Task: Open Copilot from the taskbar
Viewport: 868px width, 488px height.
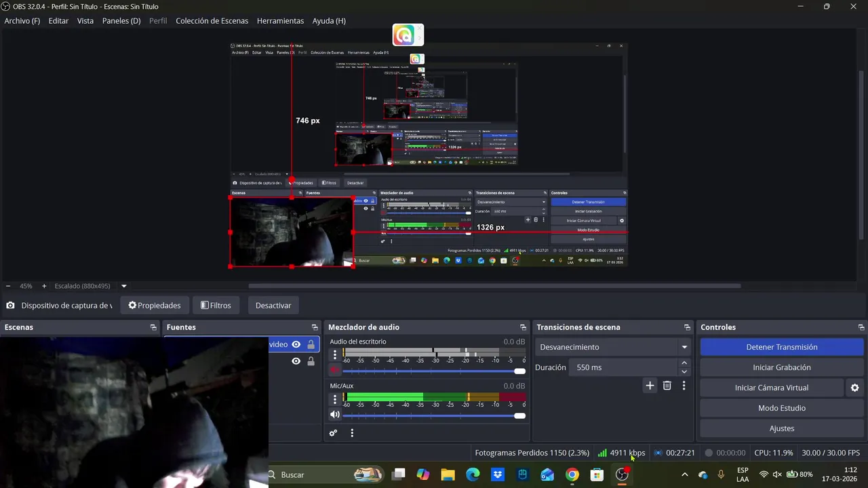Action: pyautogui.click(x=423, y=474)
